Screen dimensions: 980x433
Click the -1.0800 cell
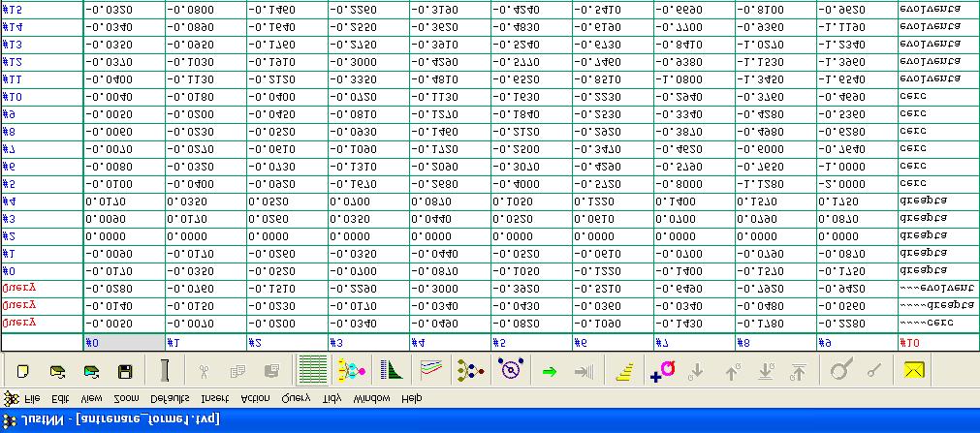(x=694, y=80)
